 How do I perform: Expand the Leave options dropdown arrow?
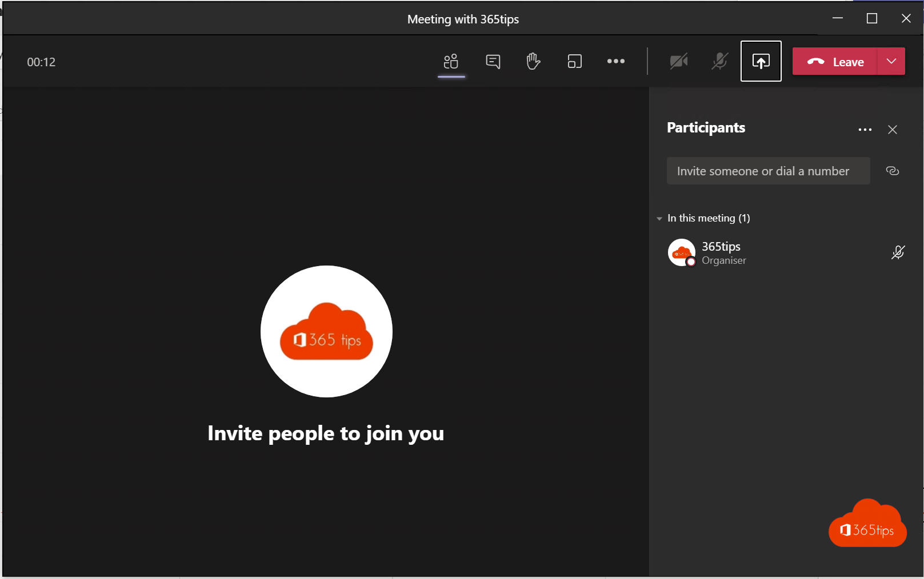(x=891, y=62)
